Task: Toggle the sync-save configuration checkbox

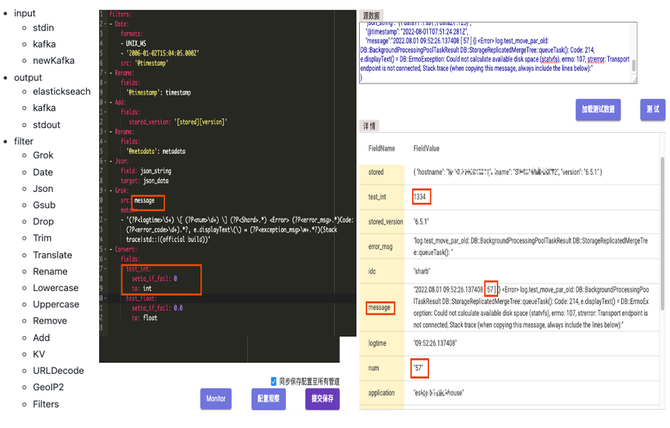Action: click(x=275, y=380)
